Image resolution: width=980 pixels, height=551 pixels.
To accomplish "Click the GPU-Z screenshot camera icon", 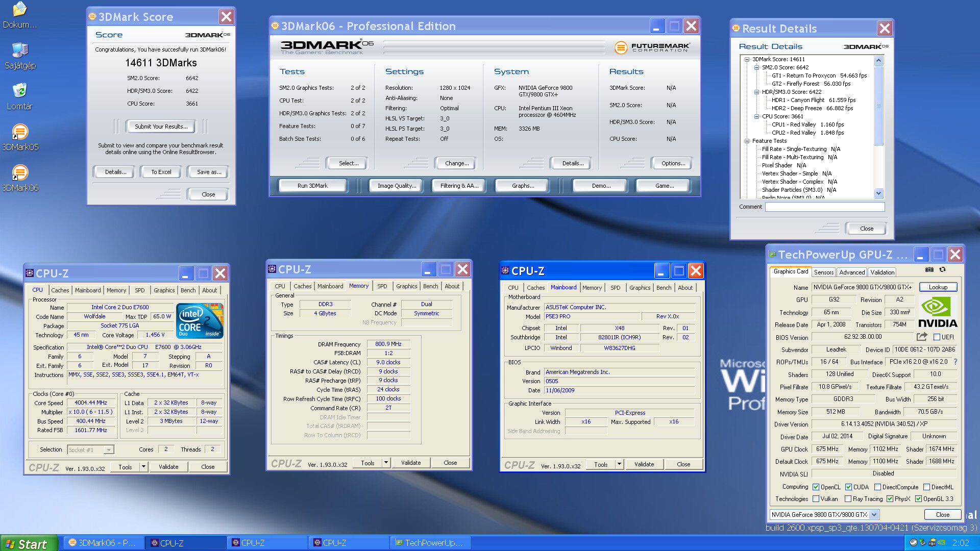I will [929, 269].
